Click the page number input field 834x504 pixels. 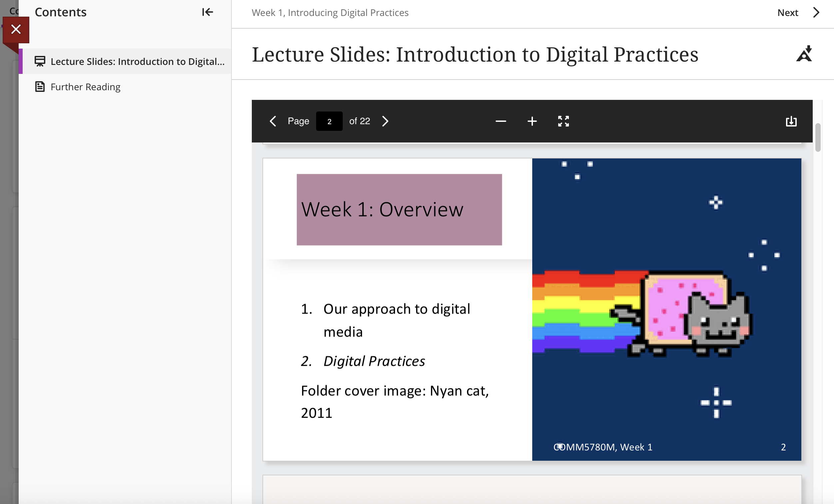point(329,121)
